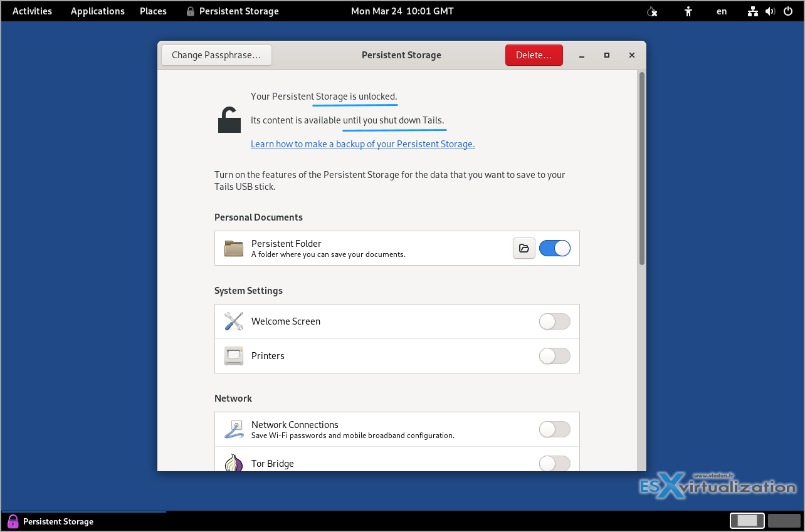Click "Your Persistent Storage is unlocked" text
The width and height of the screenshot is (805, 532).
324,96
